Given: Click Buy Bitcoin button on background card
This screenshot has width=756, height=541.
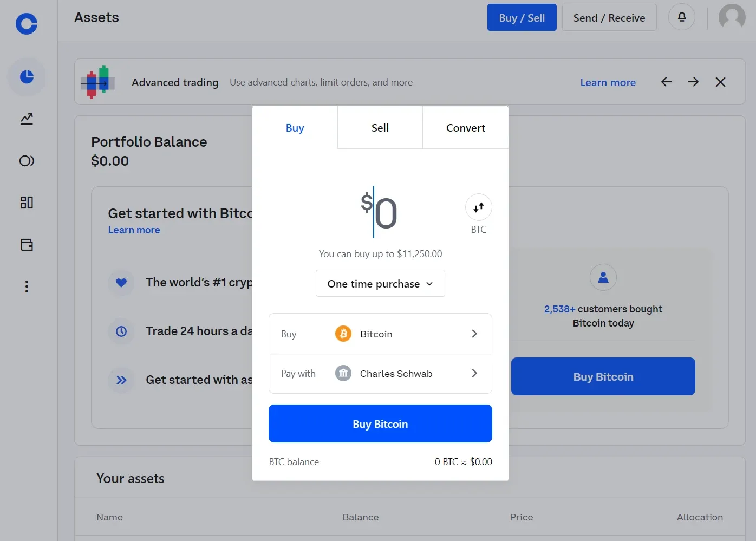Looking at the screenshot, I should pyautogui.click(x=603, y=376).
